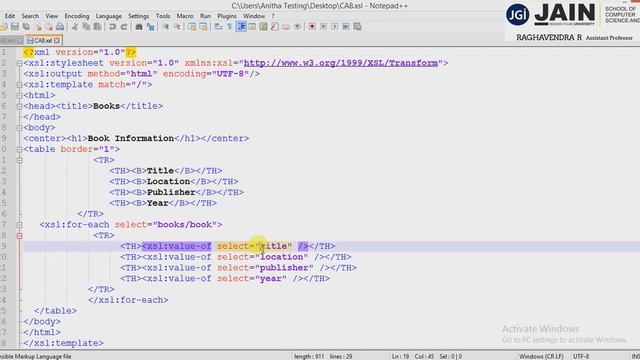Collapse the first TR header row fold marker
Viewport: 640px width, 360px height.
[19, 160]
